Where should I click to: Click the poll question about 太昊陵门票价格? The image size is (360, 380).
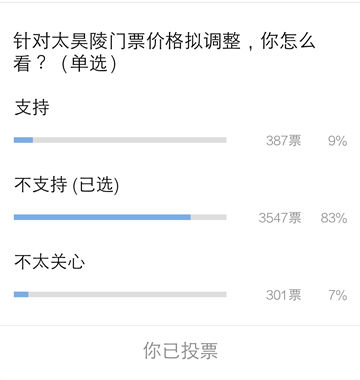[x=164, y=52]
